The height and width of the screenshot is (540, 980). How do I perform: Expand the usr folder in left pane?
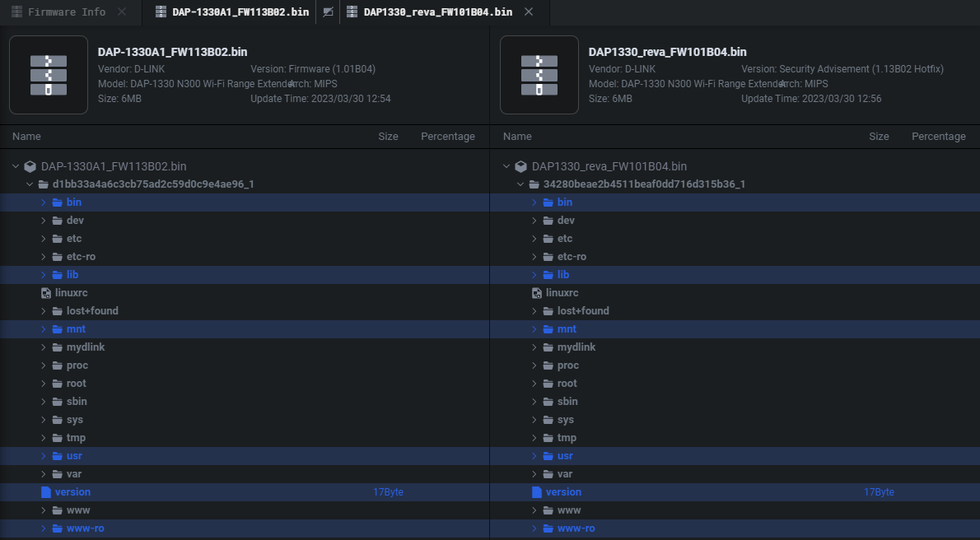point(43,456)
